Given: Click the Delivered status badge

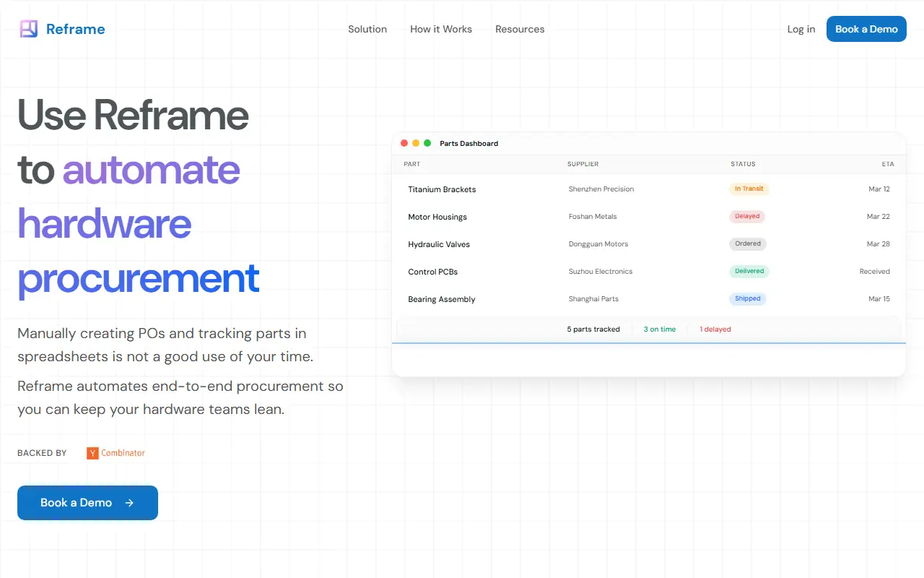Looking at the screenshot, I should point(749,271).
